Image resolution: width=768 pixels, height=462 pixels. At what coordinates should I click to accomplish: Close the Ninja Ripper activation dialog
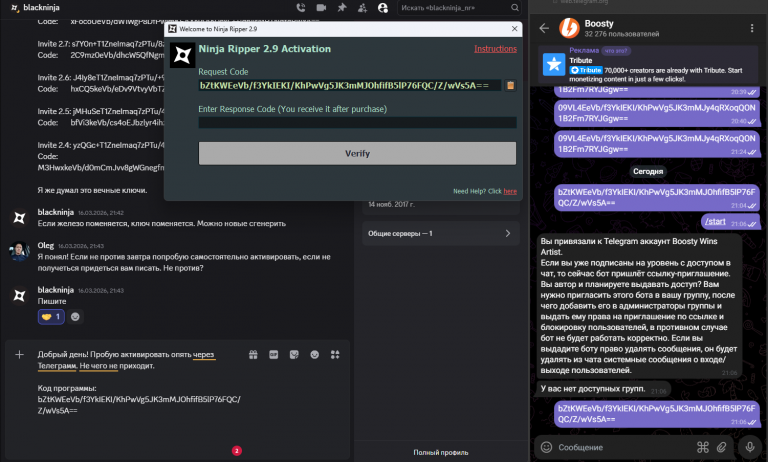514,29
